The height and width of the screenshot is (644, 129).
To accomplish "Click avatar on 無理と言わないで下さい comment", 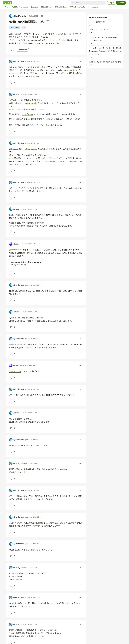I will pos(11,440).
